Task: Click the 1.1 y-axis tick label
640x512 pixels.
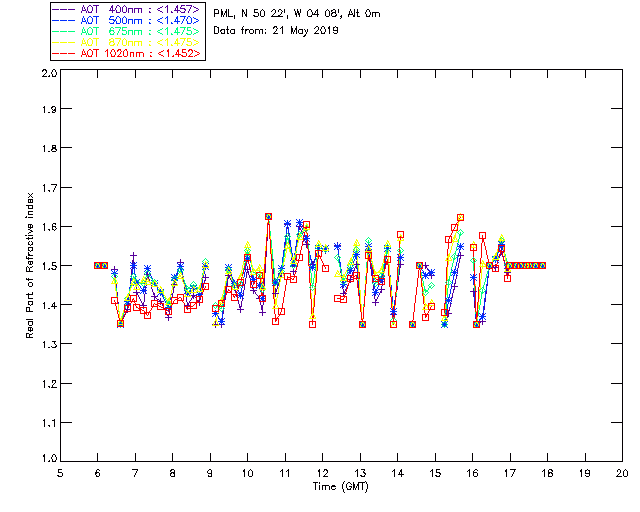Action: click(x=49, y=423)
